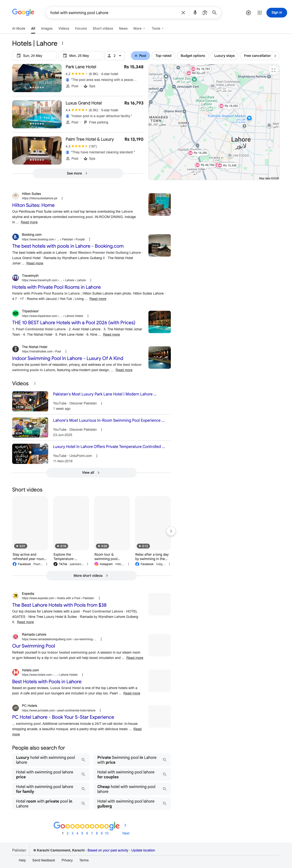Open Ramada Our Swimming Pool link
The height and width of the screenshot is (868, 292).
(x=33, y=646)
